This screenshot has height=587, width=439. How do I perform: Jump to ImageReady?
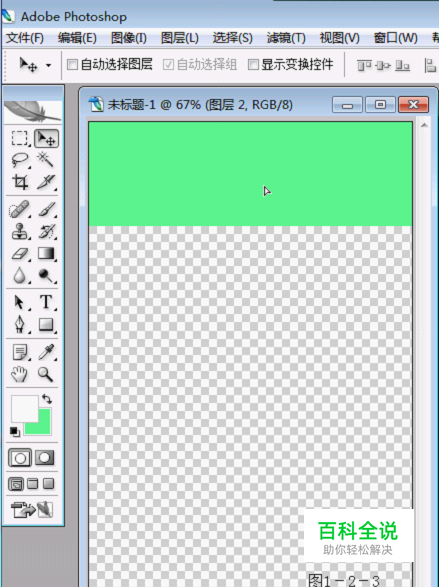[32, 510]
